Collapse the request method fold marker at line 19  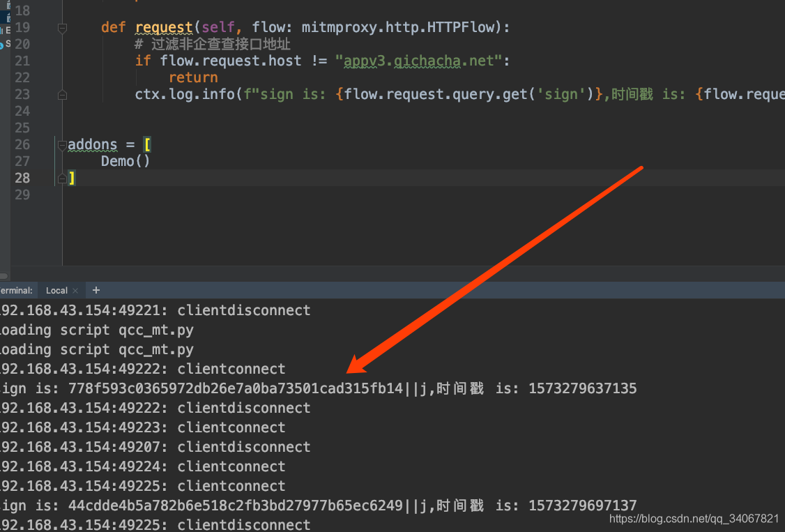63,29
